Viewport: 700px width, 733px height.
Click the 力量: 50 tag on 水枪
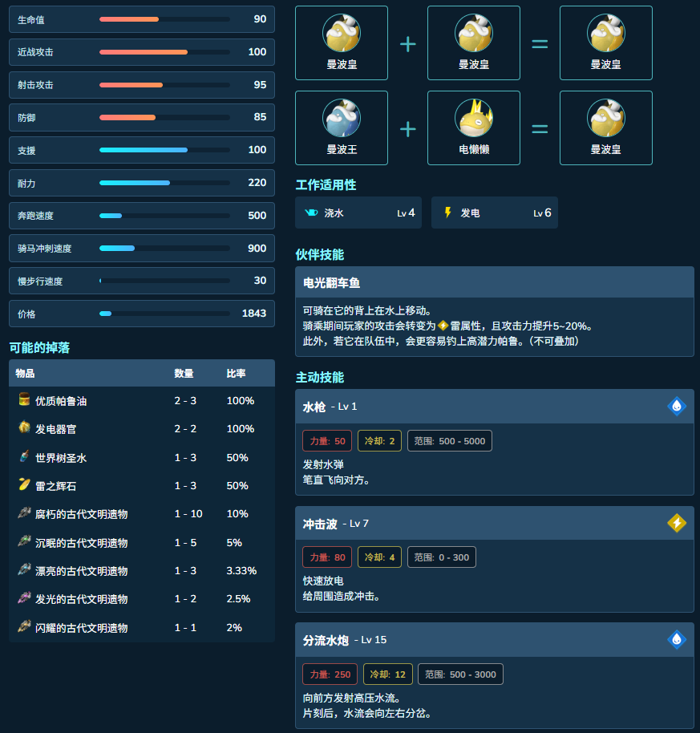tap(327, 441)
